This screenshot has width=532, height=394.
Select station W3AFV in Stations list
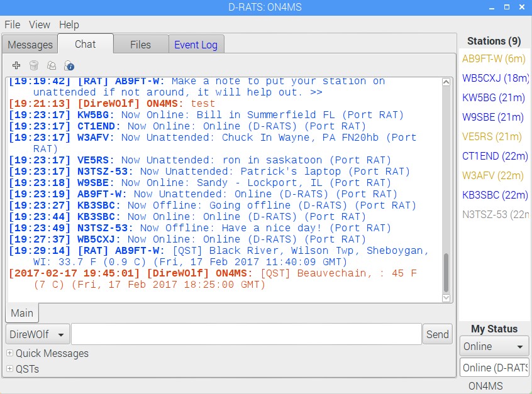click(494, 176)
